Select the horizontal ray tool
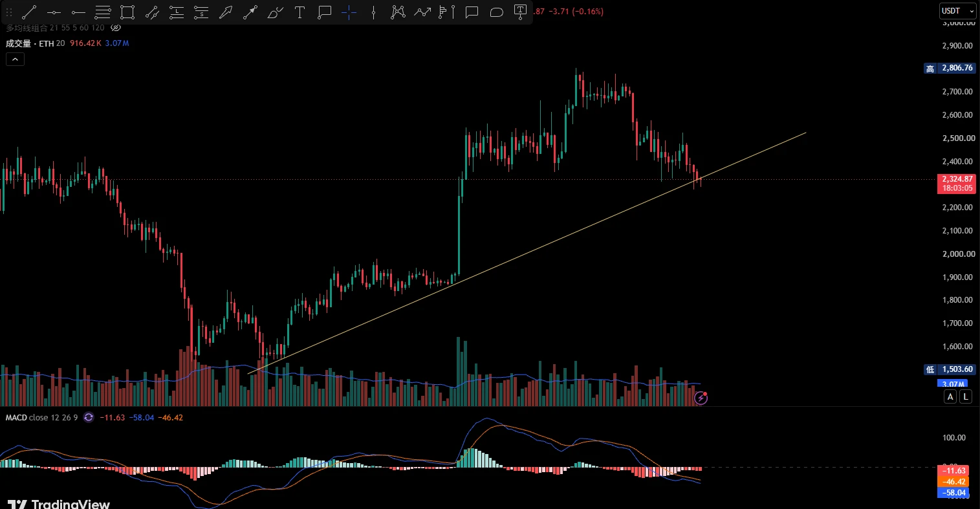Image resolution: width=980 pixels, height=509 pixels. click(78, 12)
